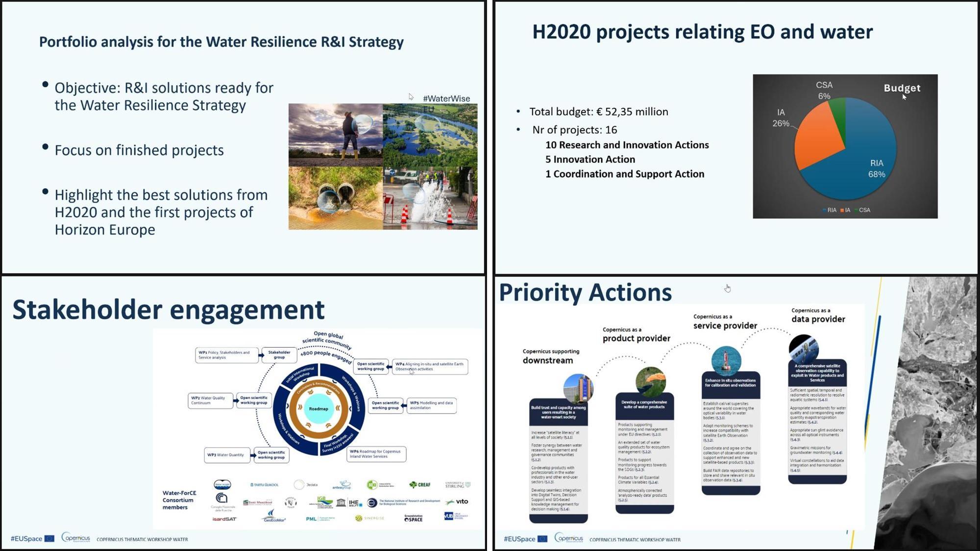Click the isardSAT logo
The image size is (980, 551).
click(224, 519)
